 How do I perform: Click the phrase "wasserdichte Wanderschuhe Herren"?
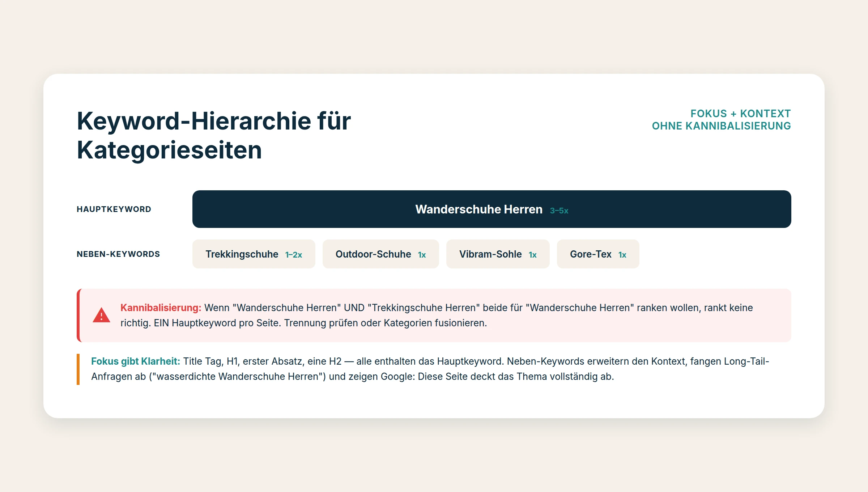click(x=237, y=377)
